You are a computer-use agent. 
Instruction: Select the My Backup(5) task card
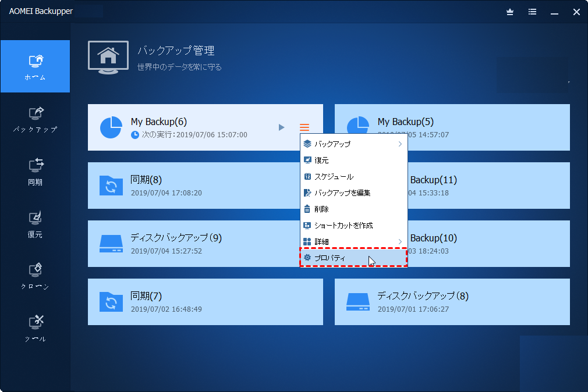pos(452,127)
